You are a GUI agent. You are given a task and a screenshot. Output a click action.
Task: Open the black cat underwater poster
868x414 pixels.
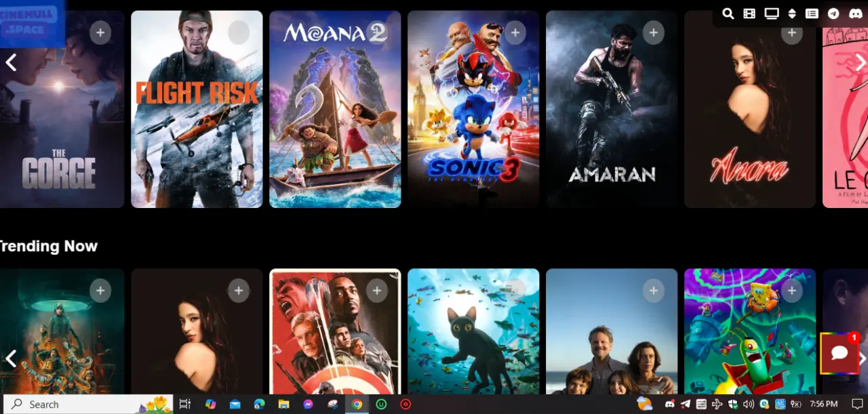click(473, 331)
